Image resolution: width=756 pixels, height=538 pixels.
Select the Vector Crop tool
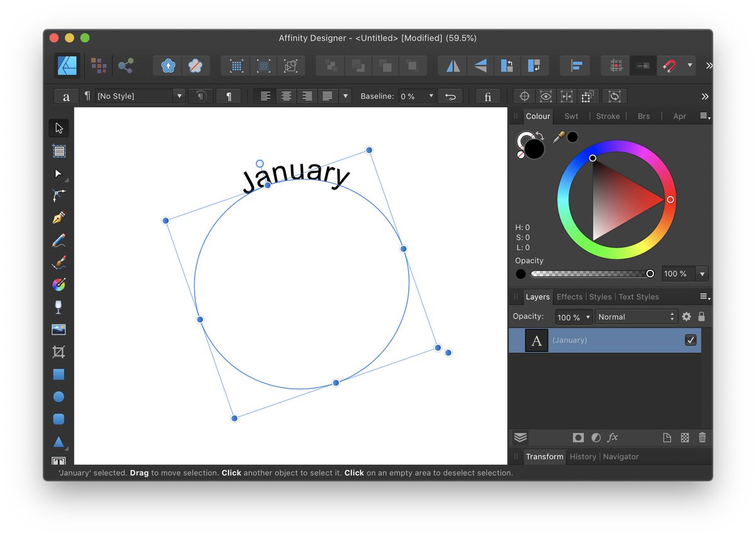[59, 352]
